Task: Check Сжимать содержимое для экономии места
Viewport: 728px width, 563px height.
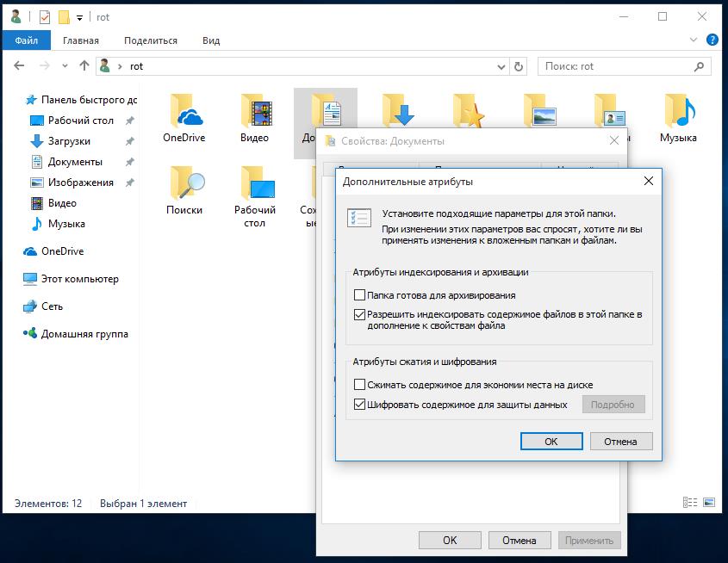Action: (359, 385)
